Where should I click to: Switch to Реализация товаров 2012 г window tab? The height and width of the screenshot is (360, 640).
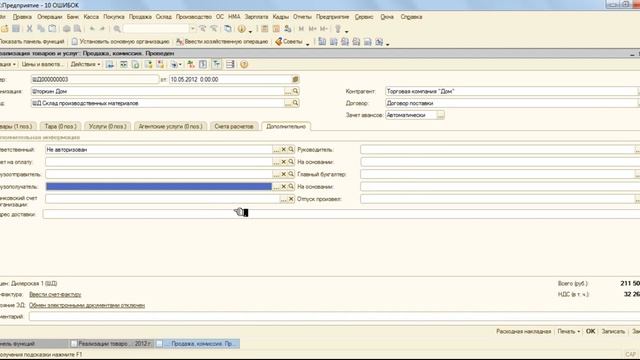111,344
